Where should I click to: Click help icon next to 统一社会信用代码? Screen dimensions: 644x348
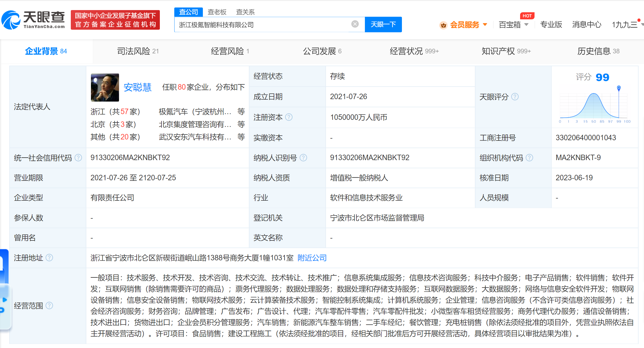click(78, 158)
